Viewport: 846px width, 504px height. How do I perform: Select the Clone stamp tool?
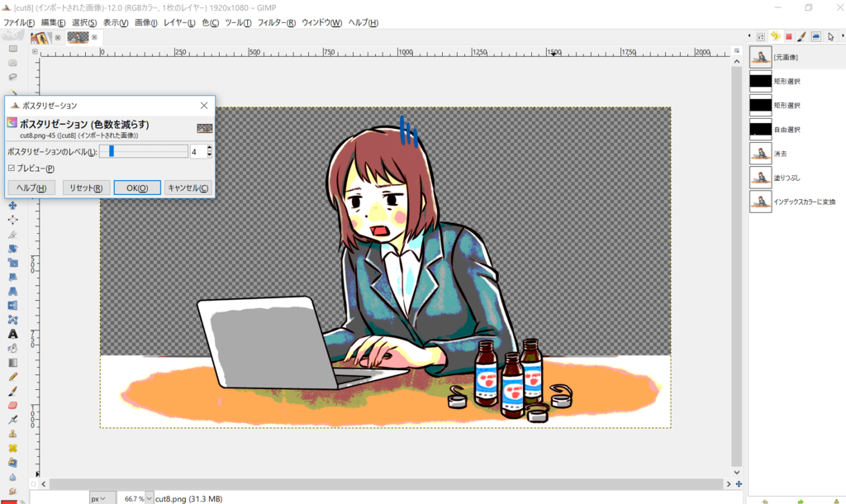(13, 434)
